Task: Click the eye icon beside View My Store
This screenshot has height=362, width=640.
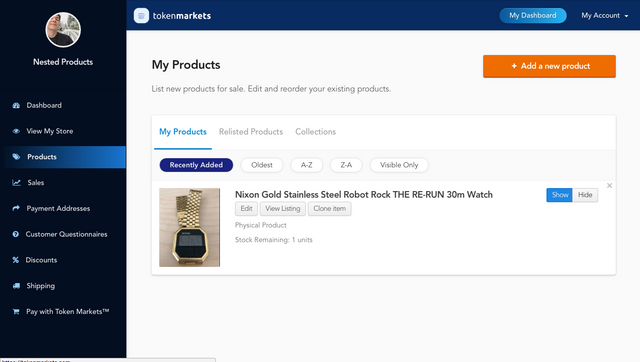Action: point(16,131)
